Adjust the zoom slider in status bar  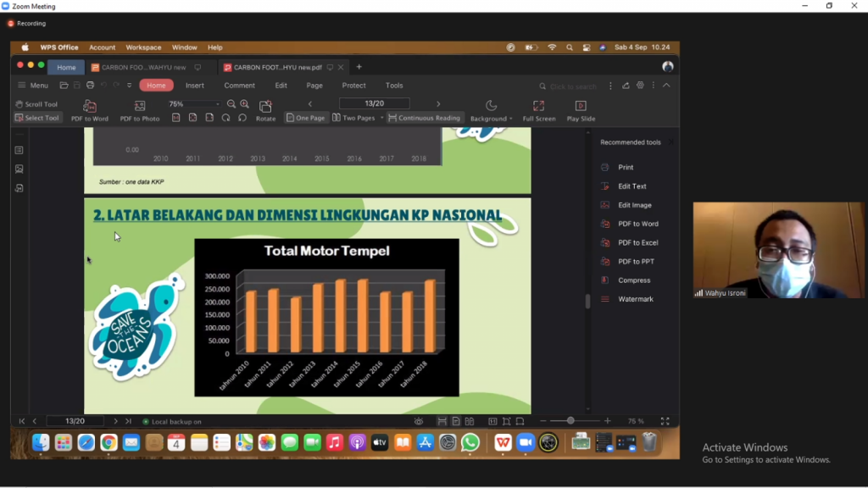570,421
